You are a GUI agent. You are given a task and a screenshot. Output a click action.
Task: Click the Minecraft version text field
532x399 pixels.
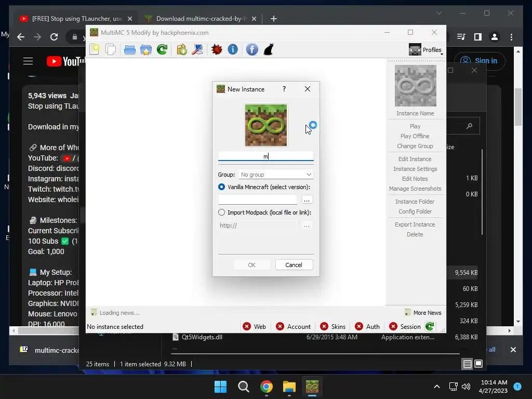click(258, 200)
